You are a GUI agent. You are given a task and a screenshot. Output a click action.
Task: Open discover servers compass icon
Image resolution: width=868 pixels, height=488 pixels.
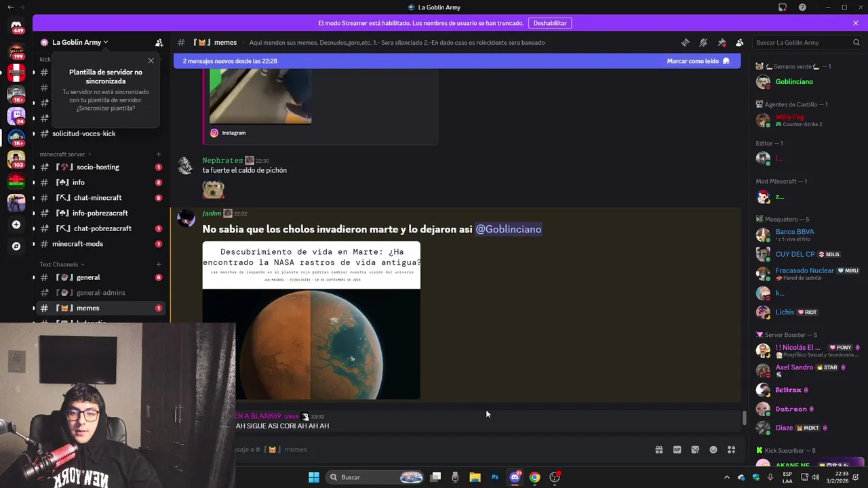coord(16,246)
